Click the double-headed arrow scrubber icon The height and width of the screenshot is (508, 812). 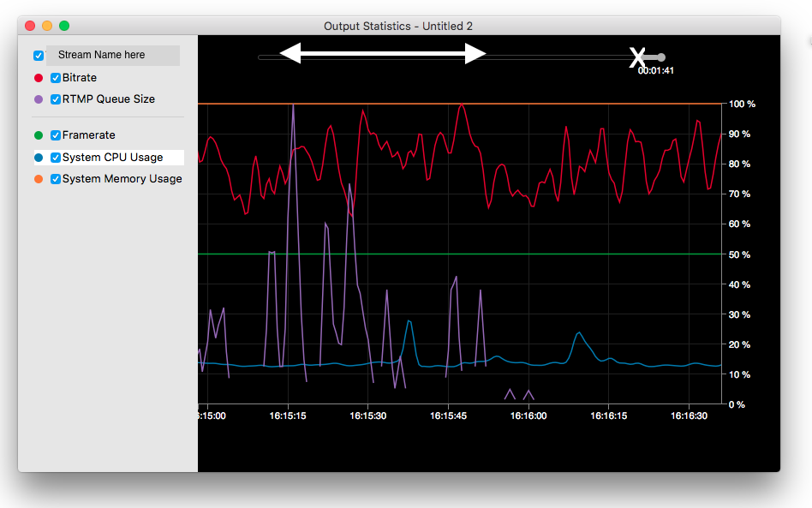pyautogui.click(x=384, y=55)
